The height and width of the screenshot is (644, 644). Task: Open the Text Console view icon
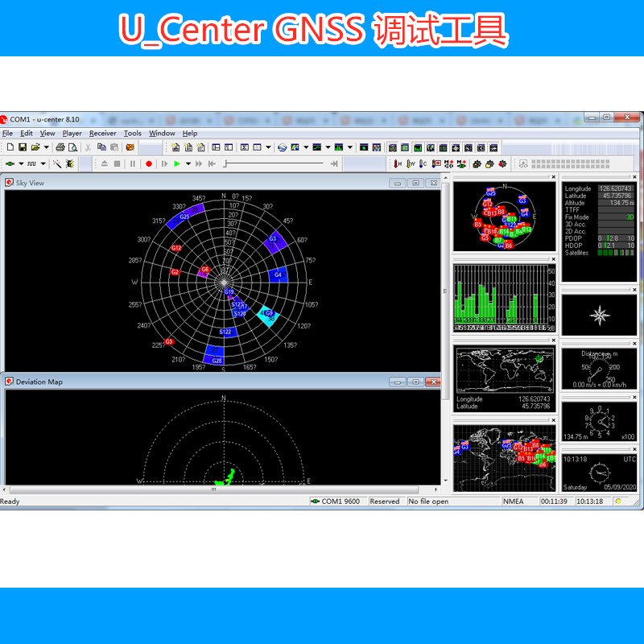tap(200, 147)
